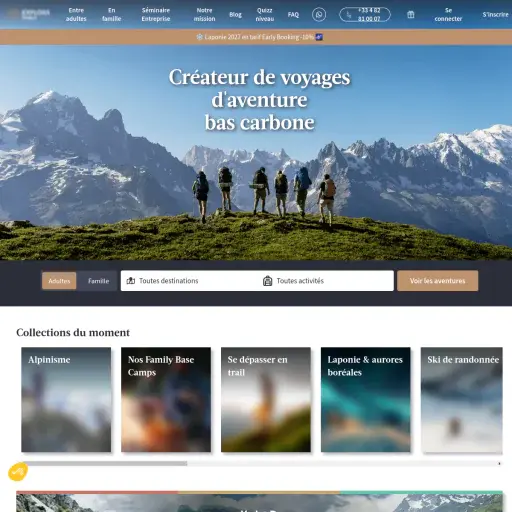Open the Toutes destinations dropdown

[x=189, y=281]
